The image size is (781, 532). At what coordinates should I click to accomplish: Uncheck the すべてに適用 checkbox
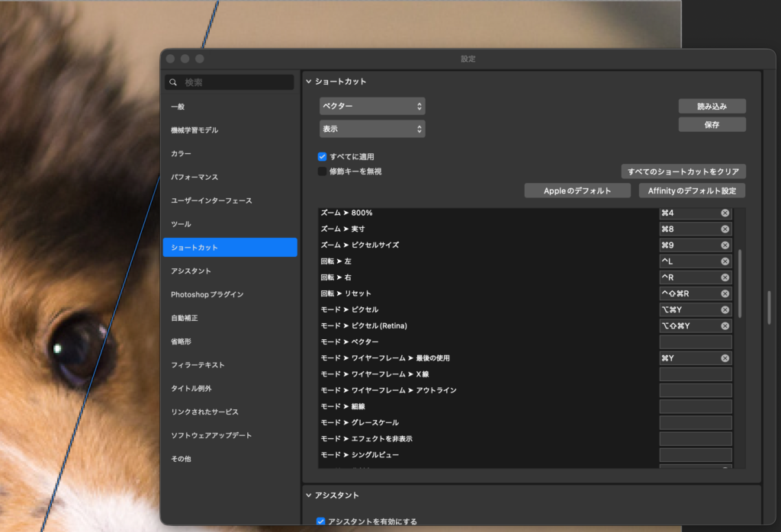[323, 156]
